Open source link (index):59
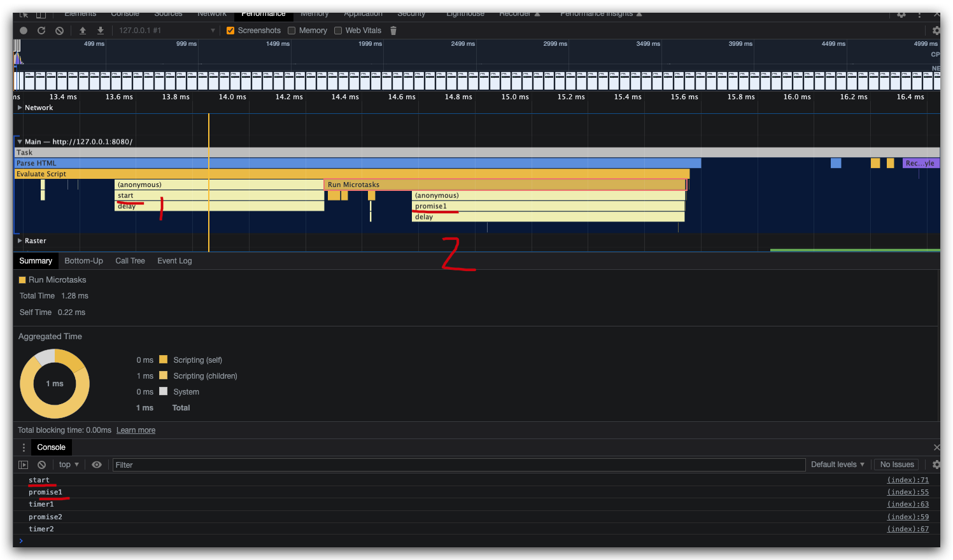Screen dimensions: 953x560 pos(908,517)
